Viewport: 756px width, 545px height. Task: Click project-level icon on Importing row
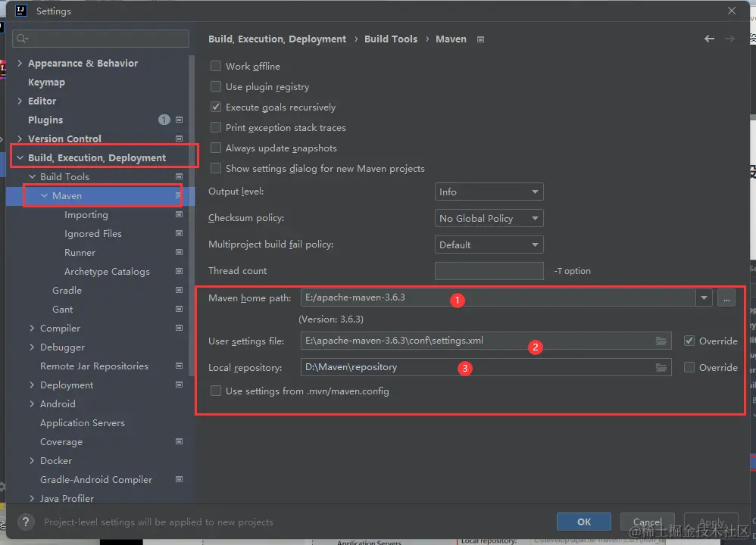[179, 214]
